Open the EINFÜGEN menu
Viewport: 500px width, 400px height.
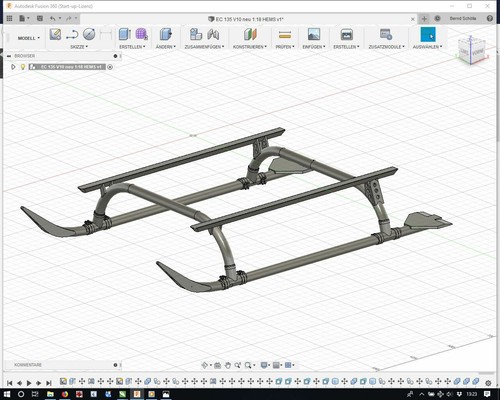[314, 47]
